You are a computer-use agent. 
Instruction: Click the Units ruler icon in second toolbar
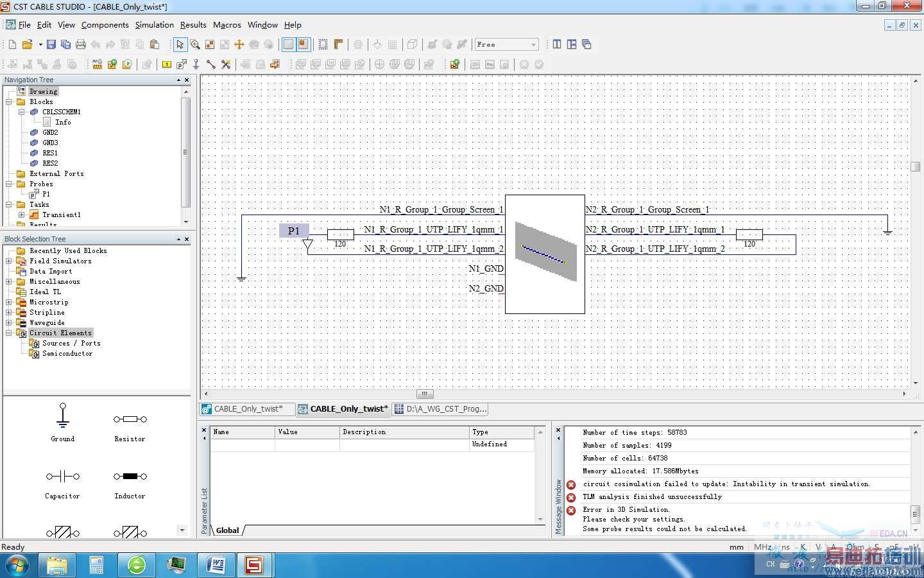pos(98,64)
